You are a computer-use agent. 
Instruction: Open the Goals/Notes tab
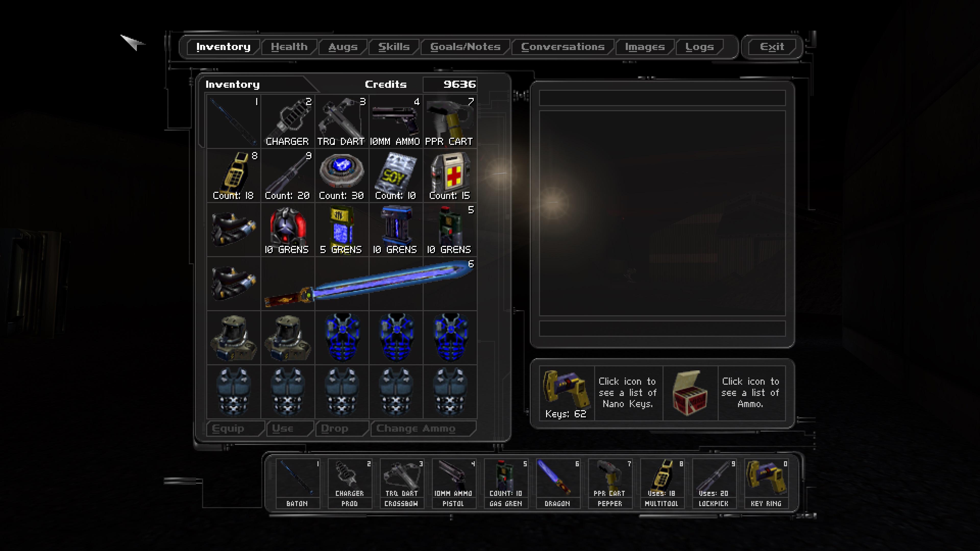[465, 47]
